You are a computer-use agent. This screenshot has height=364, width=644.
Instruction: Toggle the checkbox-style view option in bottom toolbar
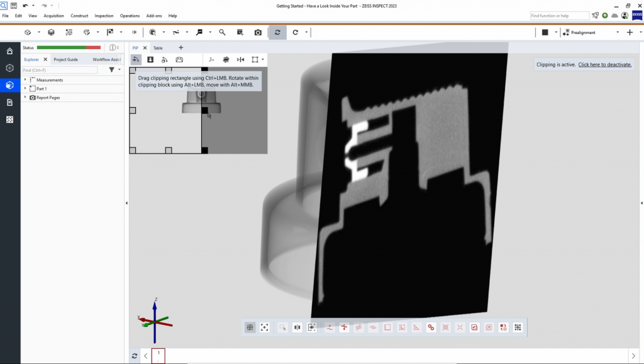pos(474,327)
